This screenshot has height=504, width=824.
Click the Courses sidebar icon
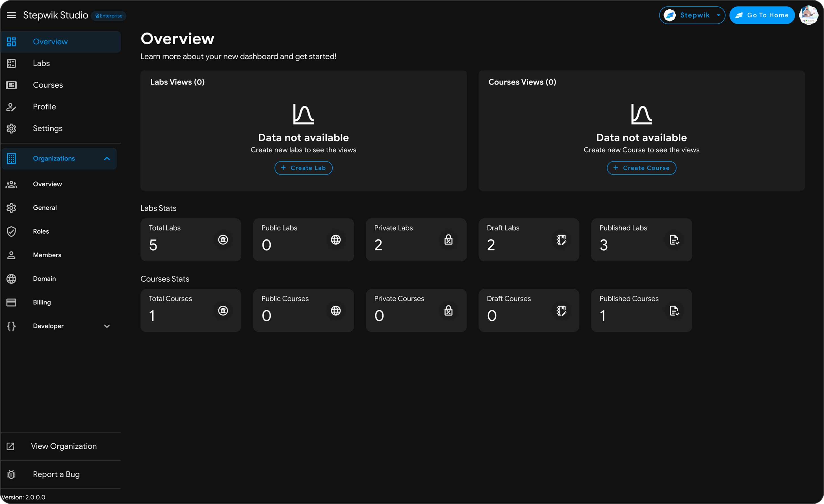pyautogui.click(x=11, y=85)
